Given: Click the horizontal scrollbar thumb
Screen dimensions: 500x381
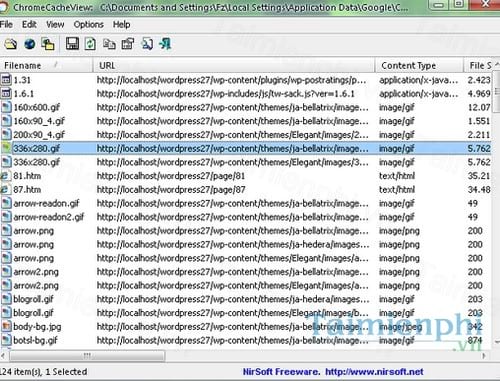Looking at the screenshot, I should point(87,356).
